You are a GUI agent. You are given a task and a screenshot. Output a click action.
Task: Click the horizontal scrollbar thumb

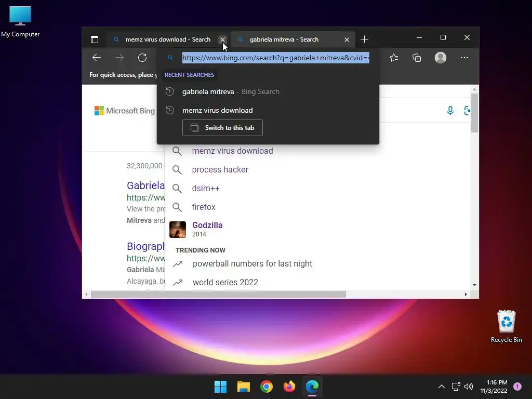pyautogui.click(x=218, y=294)
